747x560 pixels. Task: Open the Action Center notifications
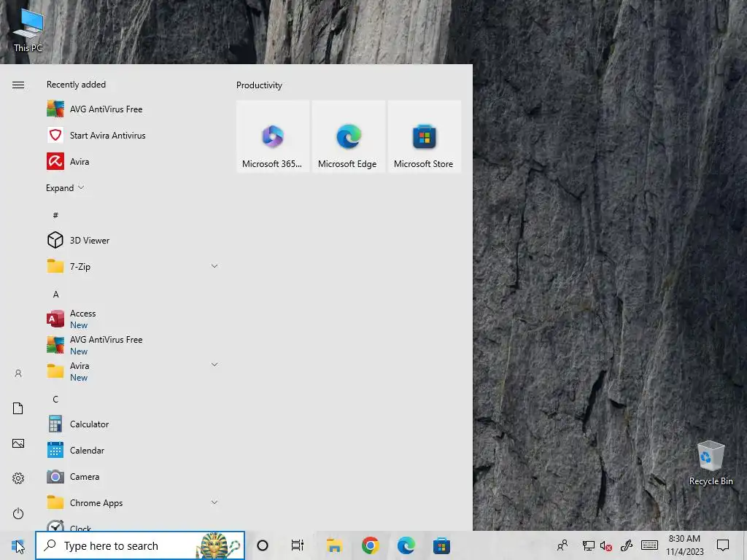pyautogui.click(x=723, y=545)
